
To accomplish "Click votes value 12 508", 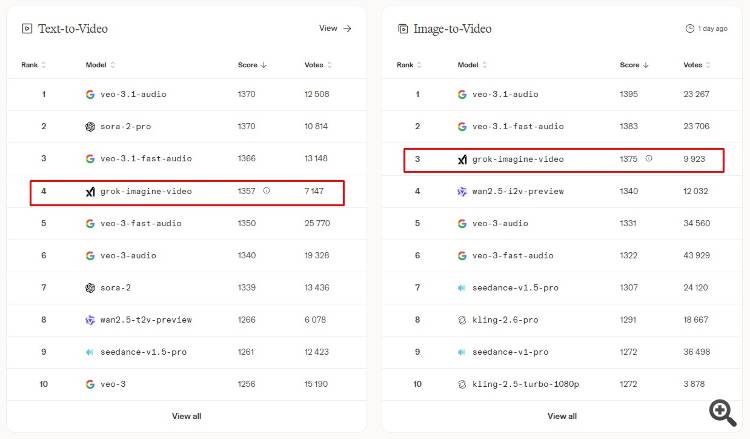I will [x=317, y=94].
